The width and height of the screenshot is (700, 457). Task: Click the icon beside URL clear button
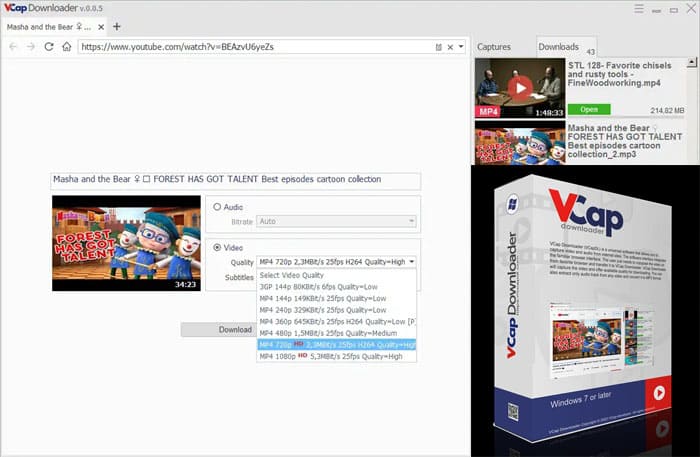coord(438,47)
